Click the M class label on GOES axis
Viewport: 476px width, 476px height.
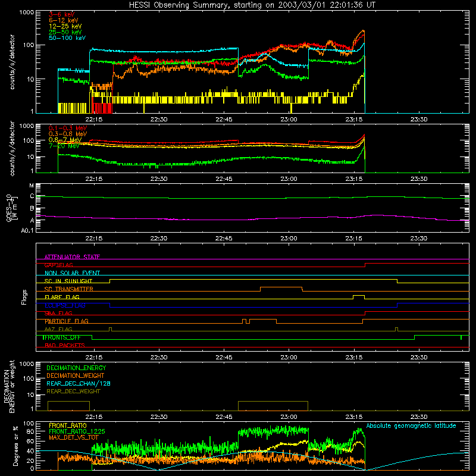tap(32, 186)
